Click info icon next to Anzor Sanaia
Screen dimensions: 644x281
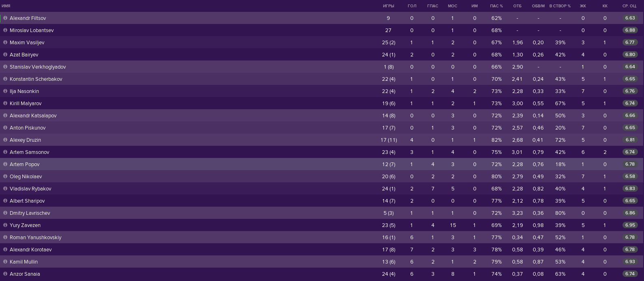(x=5, y=274)
